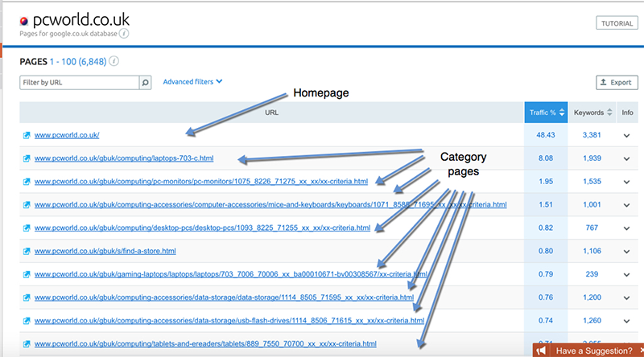Click info icon beside google.co.uk database
Viewport: 644px width, 357px height.
(x=124, y=34)
